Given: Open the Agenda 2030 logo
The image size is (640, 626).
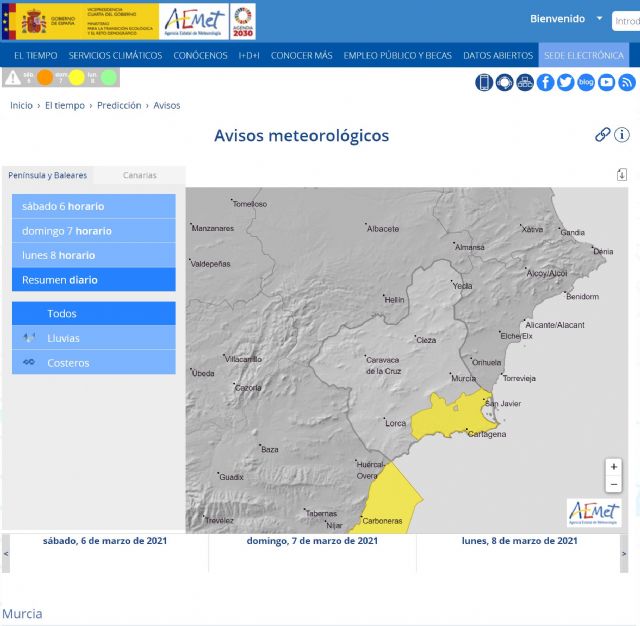Looking at the screenshot, I should coord(243,22).
